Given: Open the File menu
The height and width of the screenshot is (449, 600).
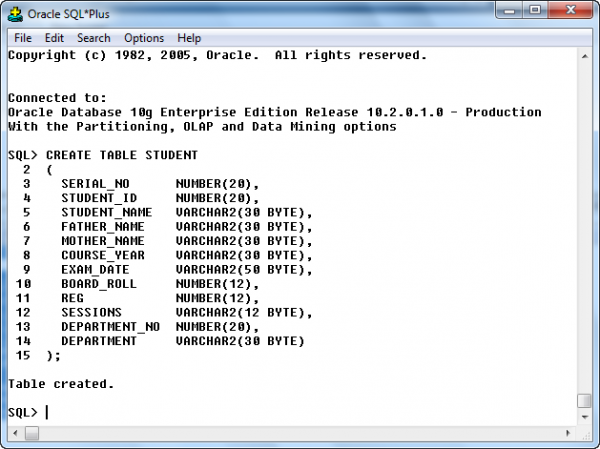Looking at the screenshot, I should (23, 38).
